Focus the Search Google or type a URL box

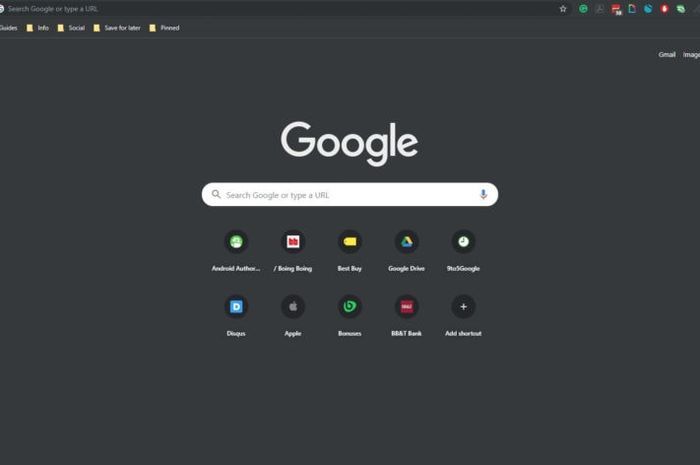click(350, 195)
